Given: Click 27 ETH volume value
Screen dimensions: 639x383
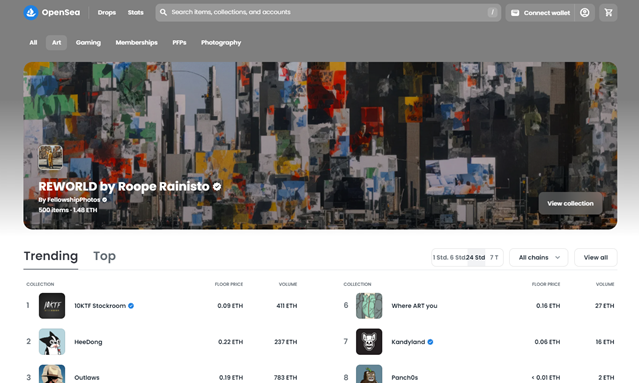Looking at the screenshot, I should tap(604, 306).
